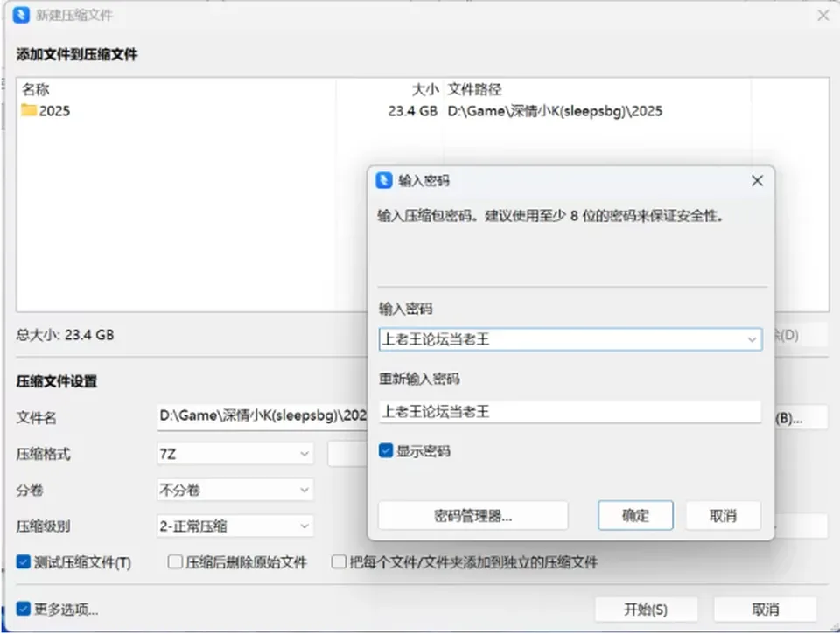The image size is (840, 634).
Task: Click the 大小 column header
Action: (x=425, y=89)
